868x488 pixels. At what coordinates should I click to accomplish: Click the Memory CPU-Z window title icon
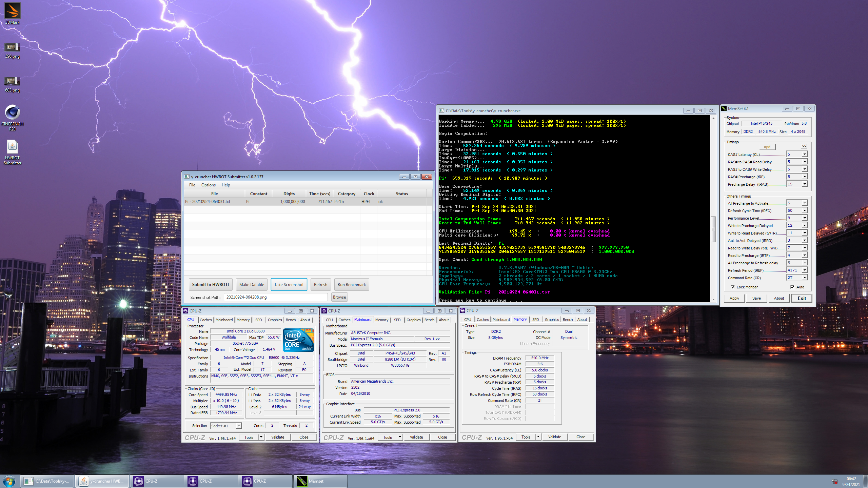[x=462, y=310]
